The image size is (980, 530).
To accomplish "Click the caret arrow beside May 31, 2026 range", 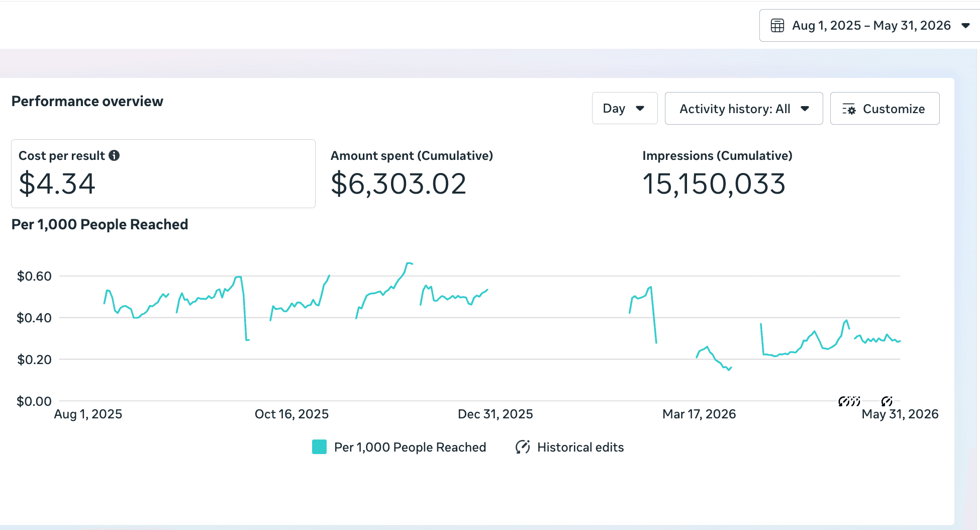I will pos(965,26).
